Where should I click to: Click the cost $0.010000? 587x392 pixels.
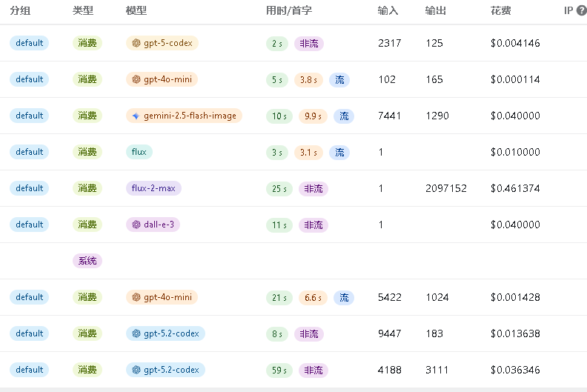coord(515,152)
